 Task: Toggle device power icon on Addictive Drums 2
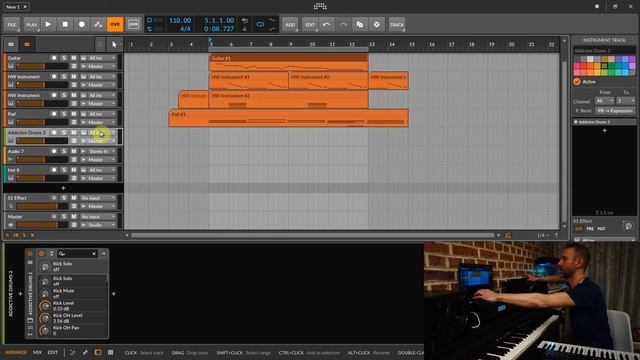click(30, 253)
